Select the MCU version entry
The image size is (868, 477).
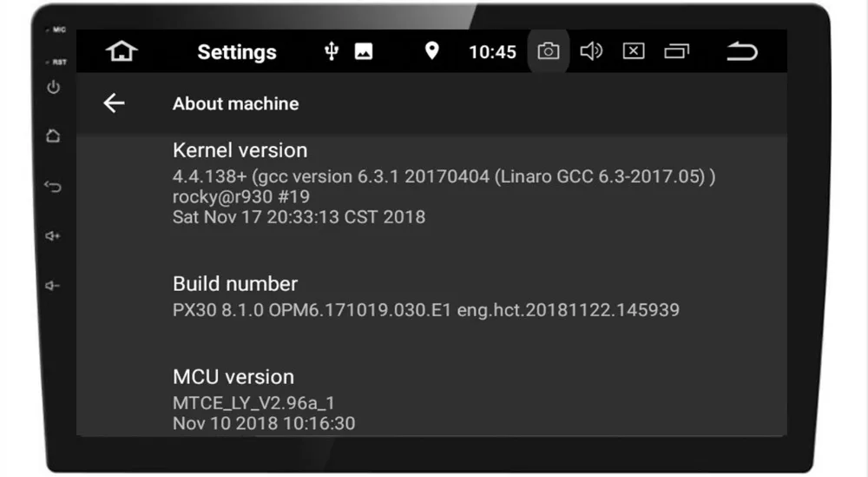[x=431, y=400]
